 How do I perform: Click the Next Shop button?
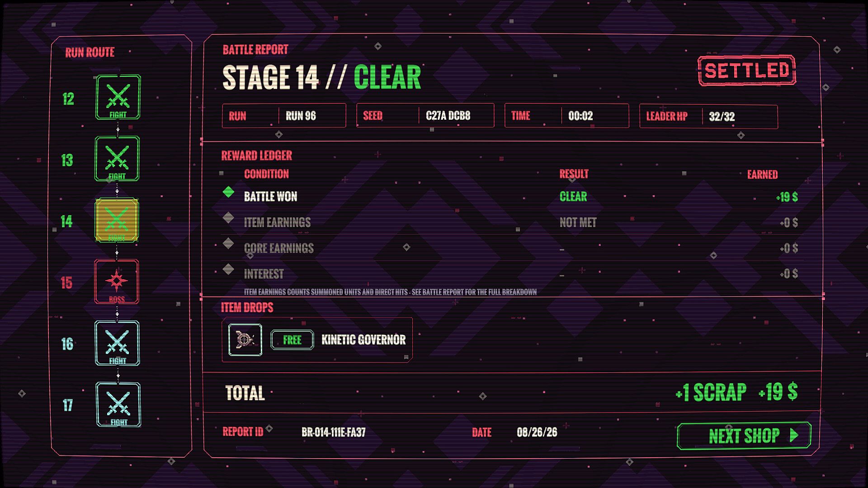[744, 436]
